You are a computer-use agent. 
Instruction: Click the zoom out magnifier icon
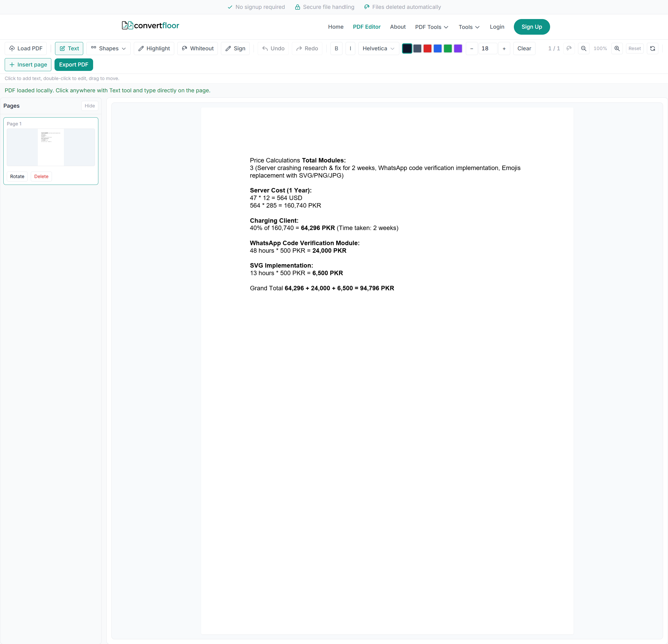tap(583, 48)
